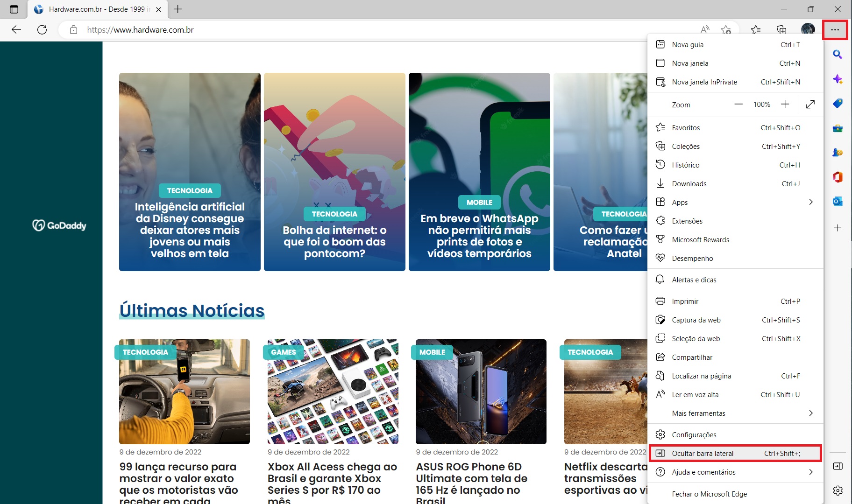Add a site with the sidebar plus icon
Viewport: 852px width, 504px height.
click(x=838, y=228)
